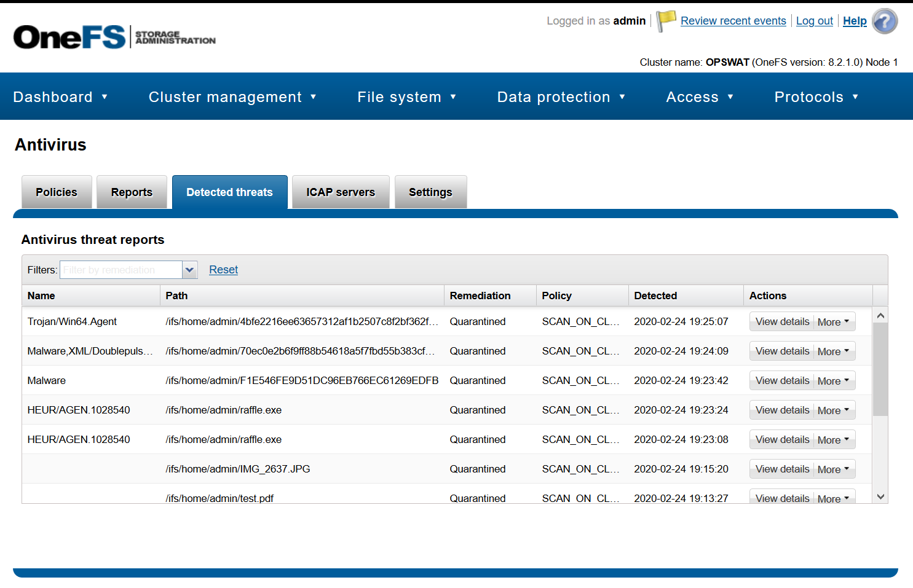This screenshot has width=913, height=588.
Task: Open the Antivirus Settings tab
Action: pos(430,192)
